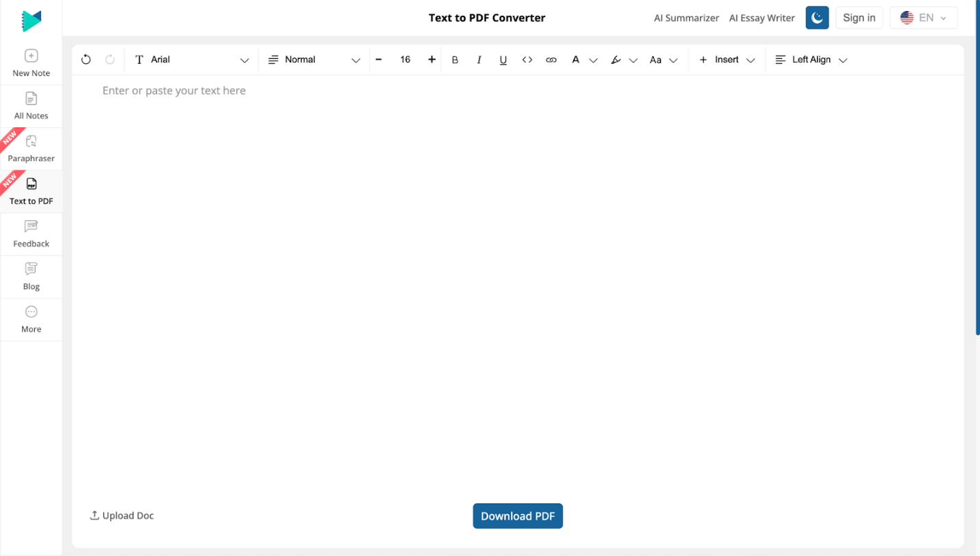Open the Paraphraser tool

click(31, 149)
